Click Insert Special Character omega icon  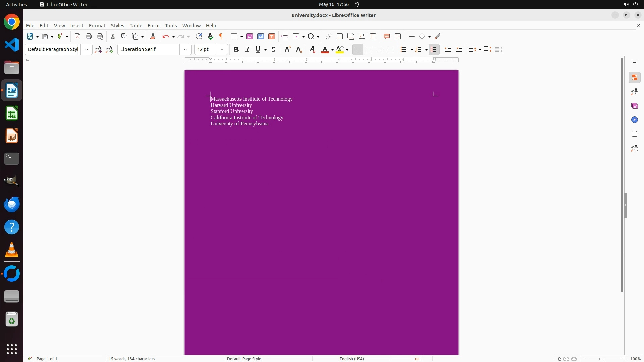(x=311, y=37)
